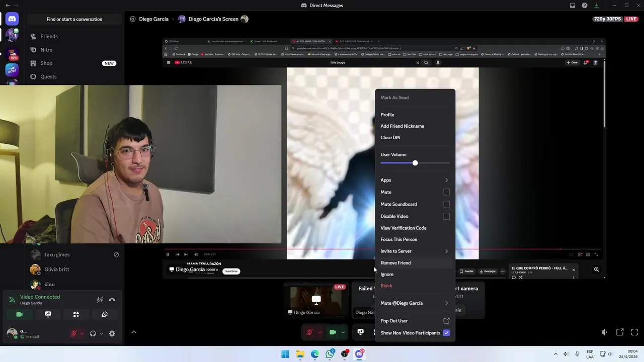The height and width of the screenshot is (362, 644).
Task: Toggle Disable Video checkbox
Action: pyautogui.click(x=446, y=216)
